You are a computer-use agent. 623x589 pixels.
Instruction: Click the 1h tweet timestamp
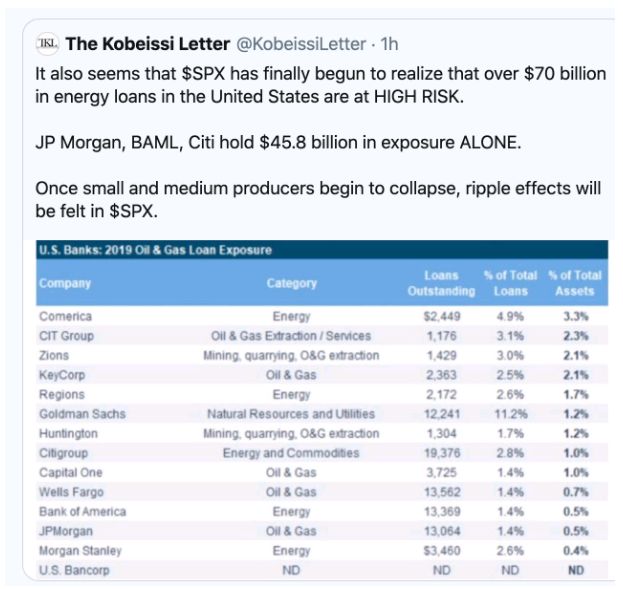pos(389,44)
